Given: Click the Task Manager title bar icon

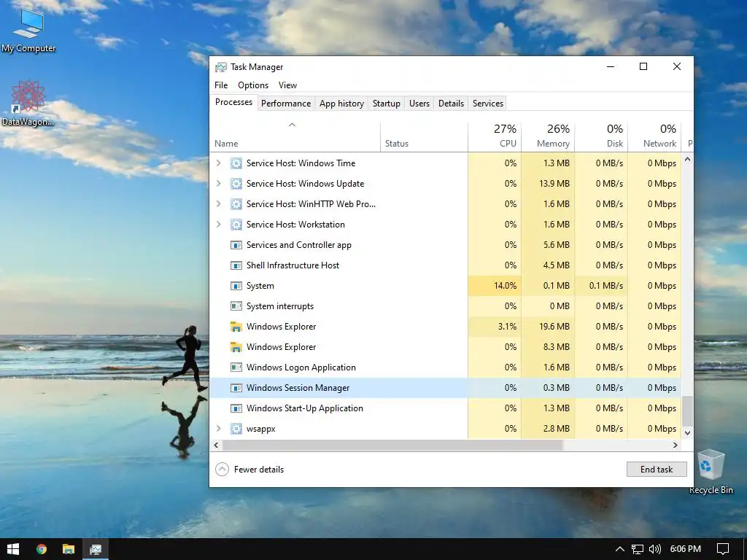Looking at the screenshot, I should [x=220, y=67].
